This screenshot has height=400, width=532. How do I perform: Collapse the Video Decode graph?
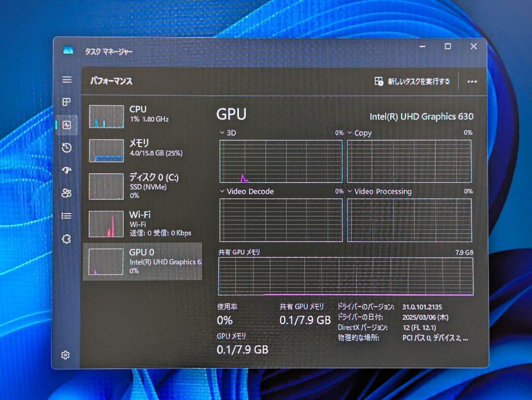[x=222, y=191]
